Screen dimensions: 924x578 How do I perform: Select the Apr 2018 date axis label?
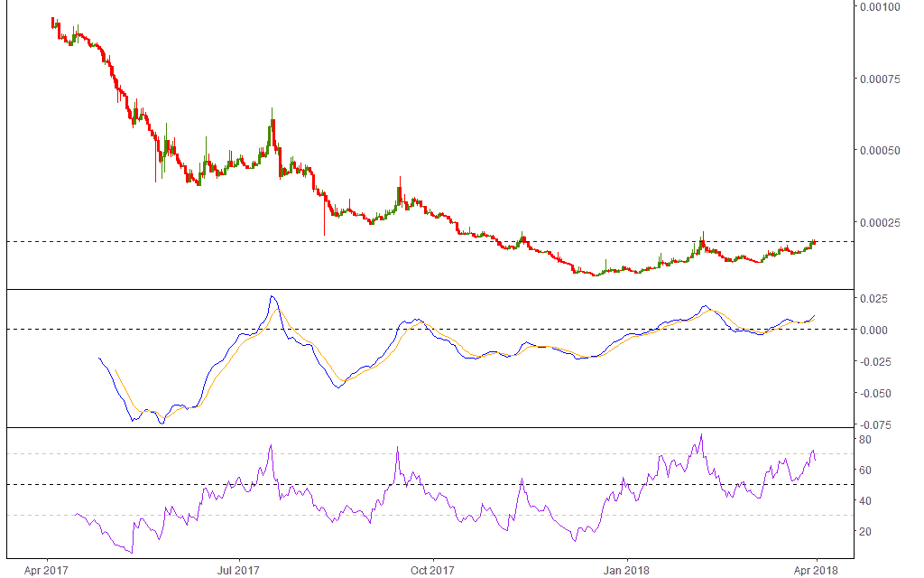(x=817, y=570)
